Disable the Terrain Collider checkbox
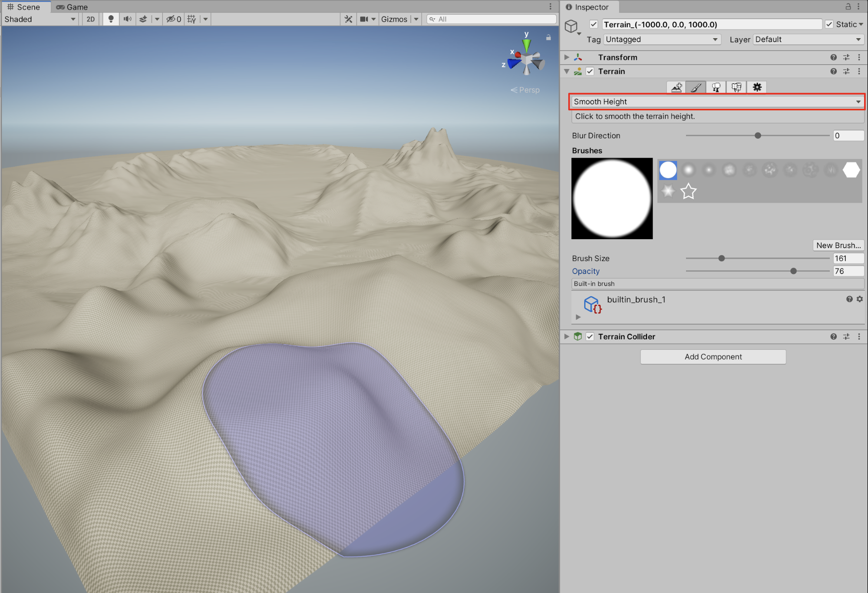The width and height of the screenshot is (868, 593). click(590, 336)
